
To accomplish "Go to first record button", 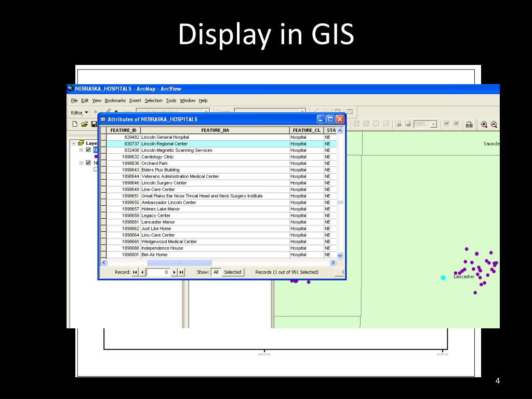I will [135, 272].
